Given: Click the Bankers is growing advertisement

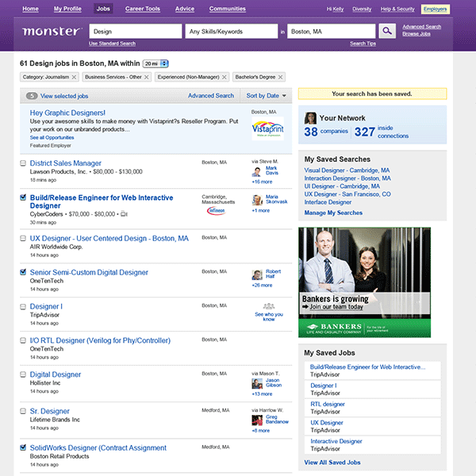Looking at the screenshot, I should coord(364,282).
